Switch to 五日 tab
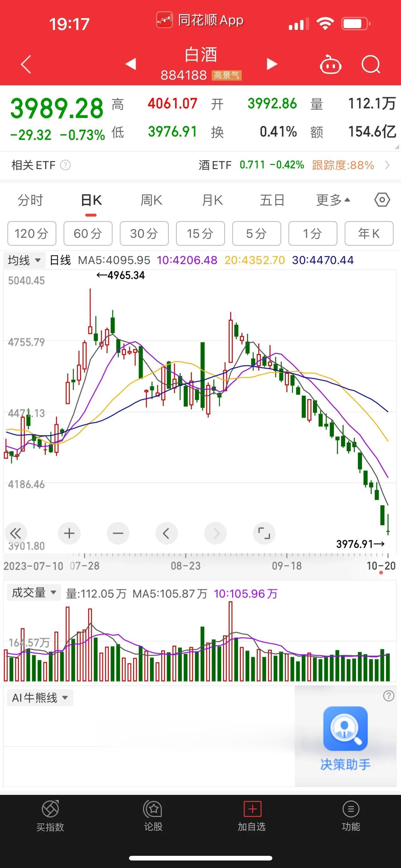Screen dimensions: 401x868 (x=272, y=200)
